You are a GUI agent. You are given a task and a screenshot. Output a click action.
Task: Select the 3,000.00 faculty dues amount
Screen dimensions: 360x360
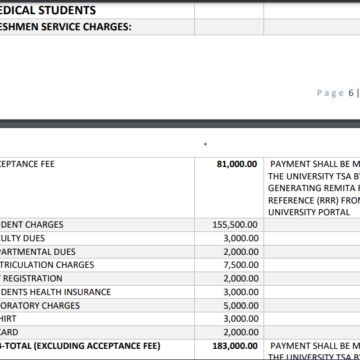click(241, 238)
